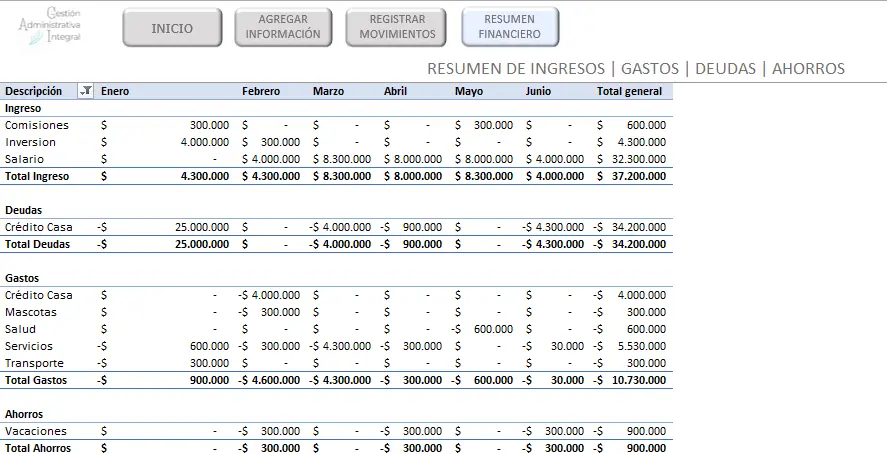Click the Total Gastos row label

pyautogui.click(x=35, y=380)
